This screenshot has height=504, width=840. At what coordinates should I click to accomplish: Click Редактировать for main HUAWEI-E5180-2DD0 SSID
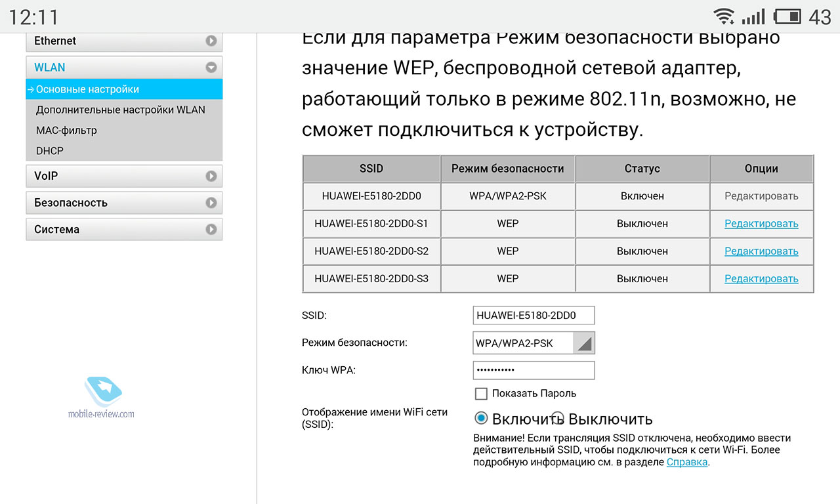click(x=761, y=196)
